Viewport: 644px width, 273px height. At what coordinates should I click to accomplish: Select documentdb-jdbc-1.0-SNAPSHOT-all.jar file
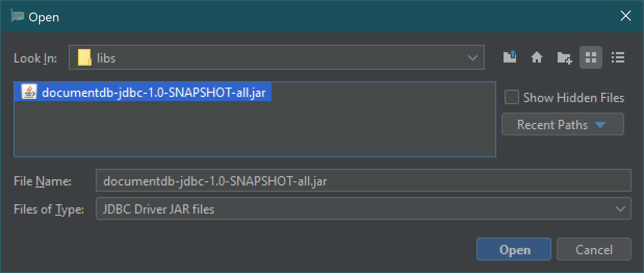[x=143, y=92]
